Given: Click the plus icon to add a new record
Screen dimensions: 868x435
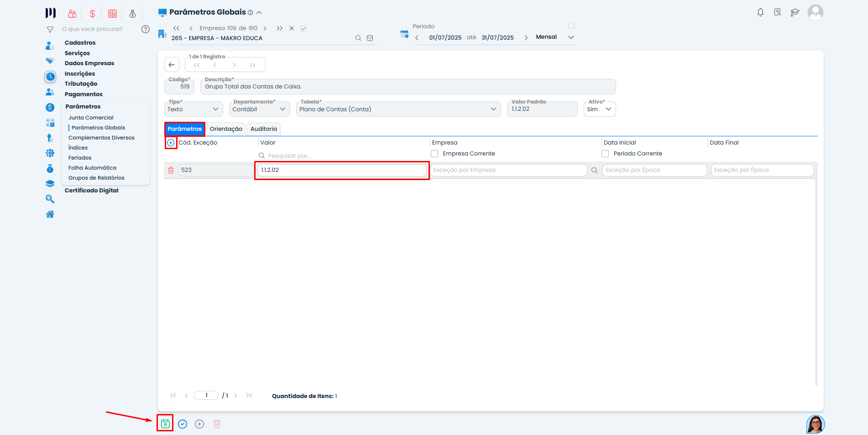Looking at the screenshot, I should tap(199, 424).
